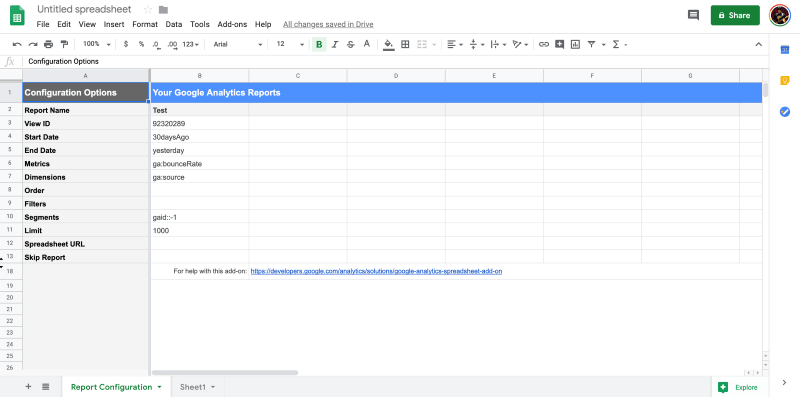Viewport: 800px width, 397px height.
Task: Open vertical align dropdown
Action: tap(476, 44)
